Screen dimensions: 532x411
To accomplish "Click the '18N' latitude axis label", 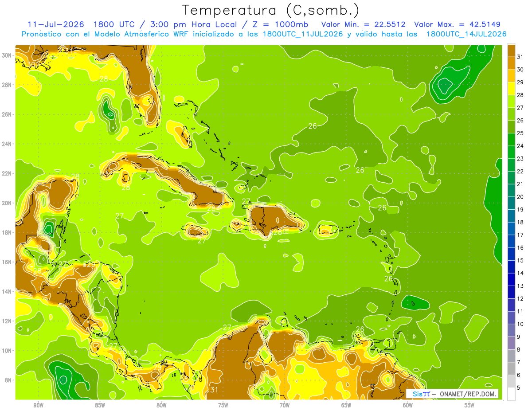I will point(7,232).
